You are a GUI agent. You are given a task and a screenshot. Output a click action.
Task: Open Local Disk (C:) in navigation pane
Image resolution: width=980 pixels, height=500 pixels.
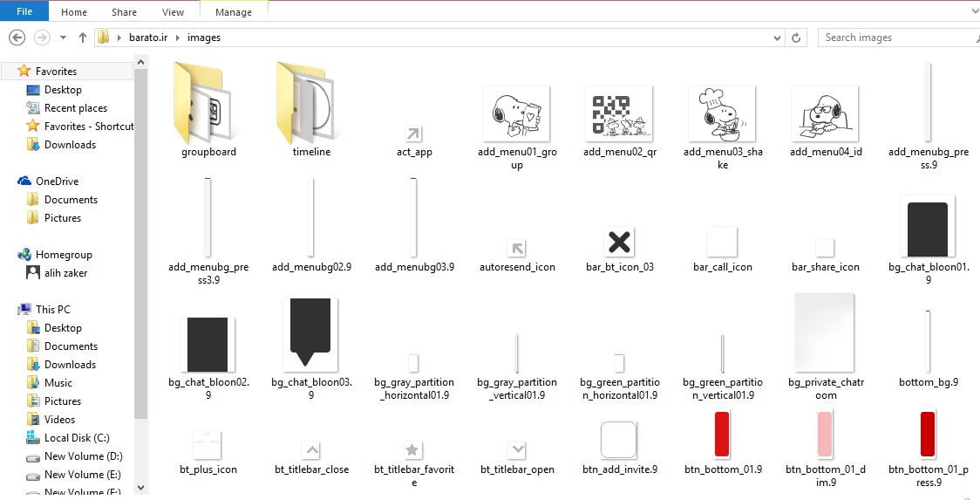click(77, 438)
